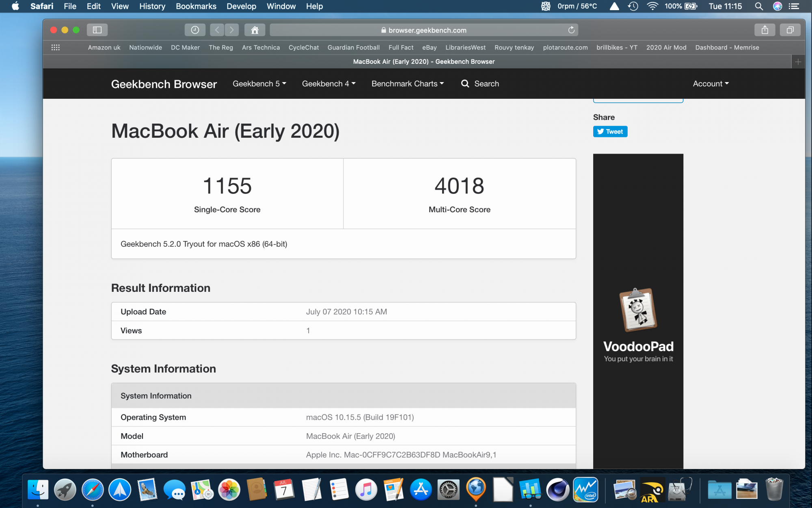Open the Account dropdown menu
The height and width of the screenshot is (508, 812).
pos(711,84)
